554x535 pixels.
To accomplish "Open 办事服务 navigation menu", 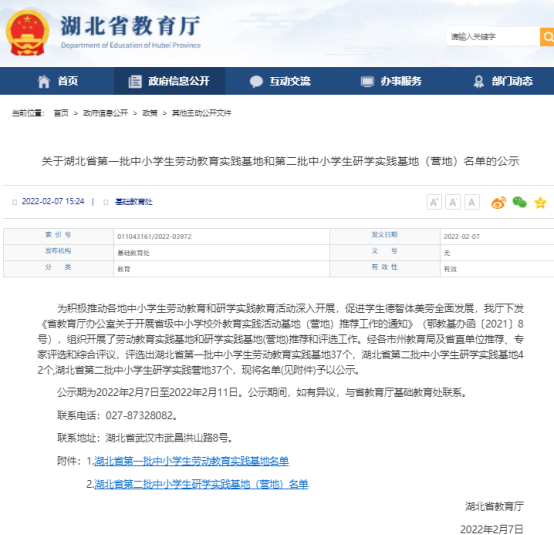I will [391, 81].
